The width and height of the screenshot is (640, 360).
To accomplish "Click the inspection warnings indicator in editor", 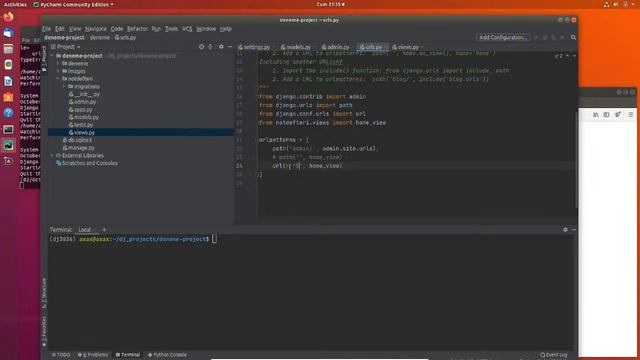I will (x=559, y=56).
